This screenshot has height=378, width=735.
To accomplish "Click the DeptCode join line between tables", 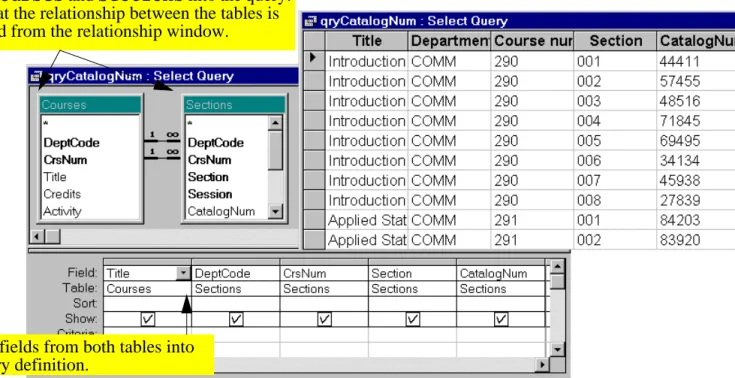I will click(x=162, y=140).
